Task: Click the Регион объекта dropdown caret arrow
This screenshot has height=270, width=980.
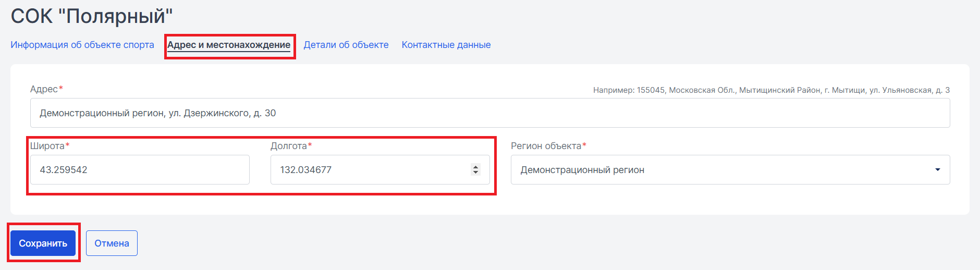Action: point(938,170)
